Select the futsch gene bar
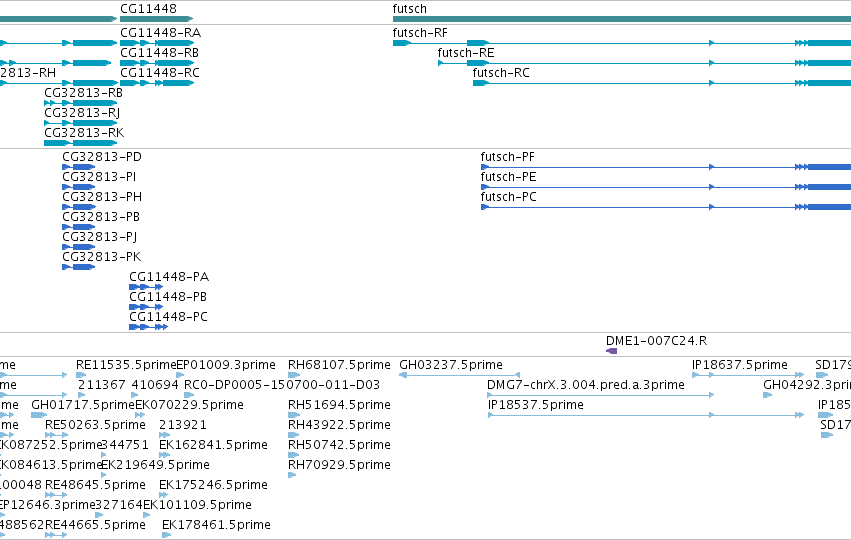The image size is (851, 540). [621, 19]
